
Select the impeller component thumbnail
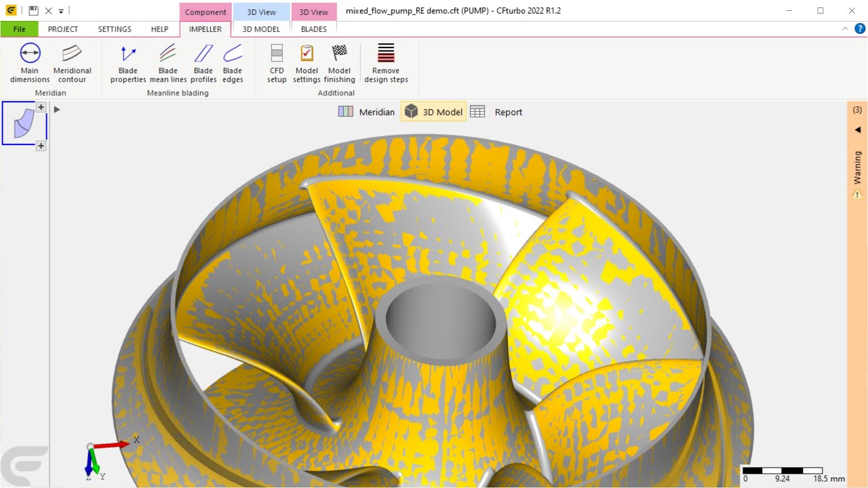point(24,123)
